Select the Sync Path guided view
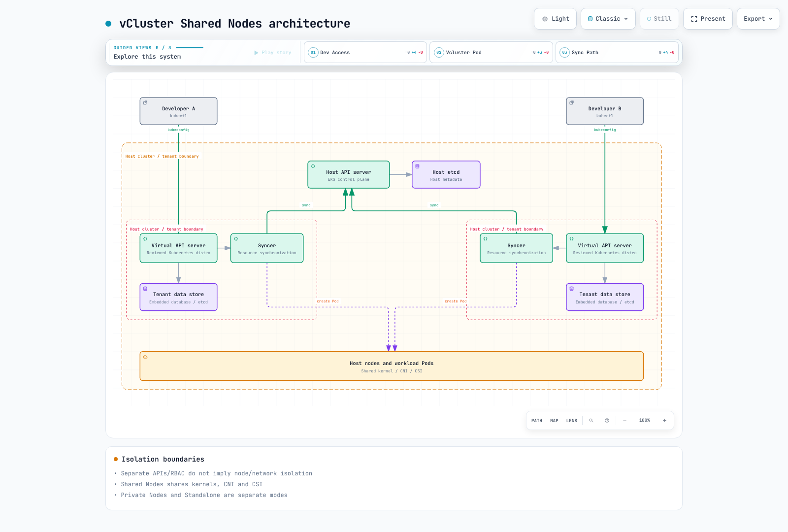 (x=617, y=52)
